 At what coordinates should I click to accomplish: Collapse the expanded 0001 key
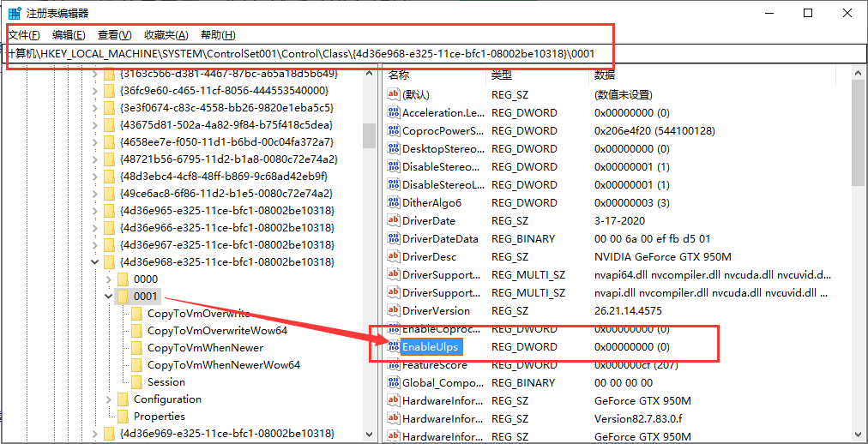pos(108,297)
